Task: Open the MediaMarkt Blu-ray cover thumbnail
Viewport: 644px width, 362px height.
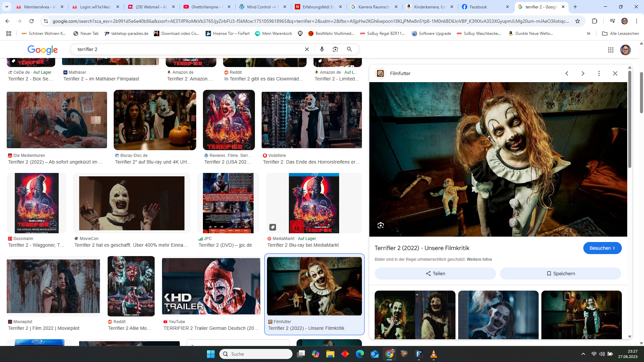Action: click(x=314, y=203)
